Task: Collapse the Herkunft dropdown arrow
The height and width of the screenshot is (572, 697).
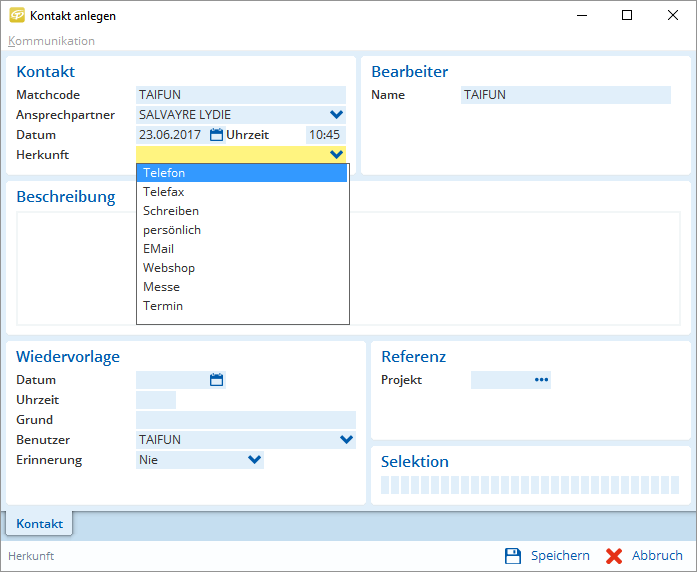Action: click(336, 155)
